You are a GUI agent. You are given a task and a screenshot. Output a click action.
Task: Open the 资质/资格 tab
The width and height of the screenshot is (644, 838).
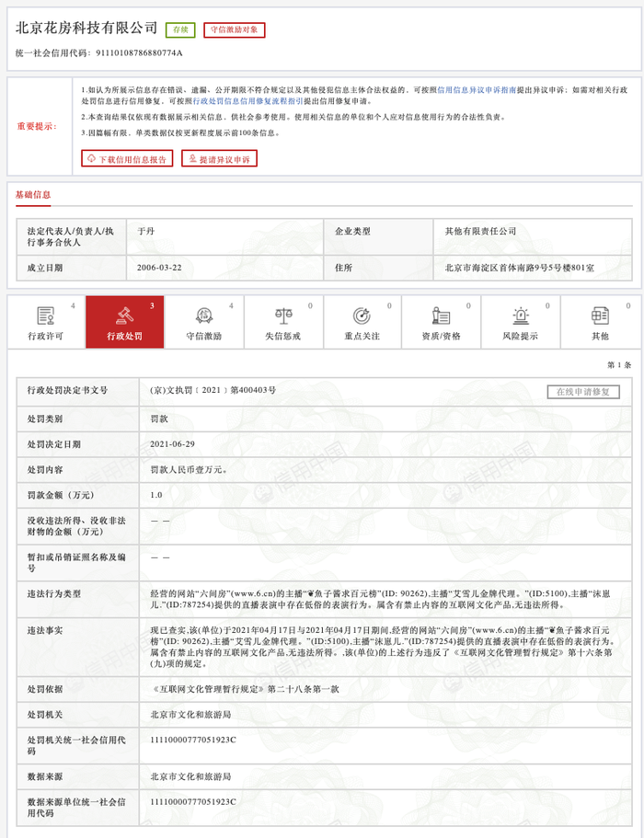click(441, 322)
